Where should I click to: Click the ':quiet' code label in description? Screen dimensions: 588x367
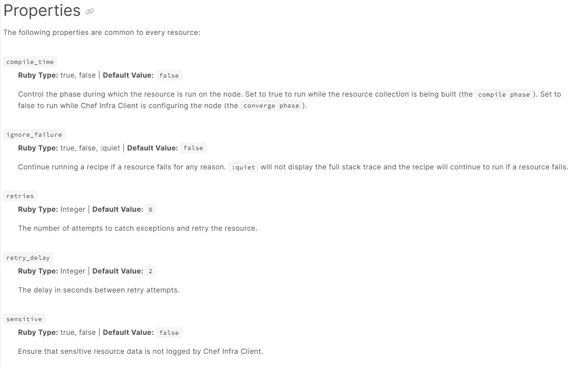pos(243,167)
